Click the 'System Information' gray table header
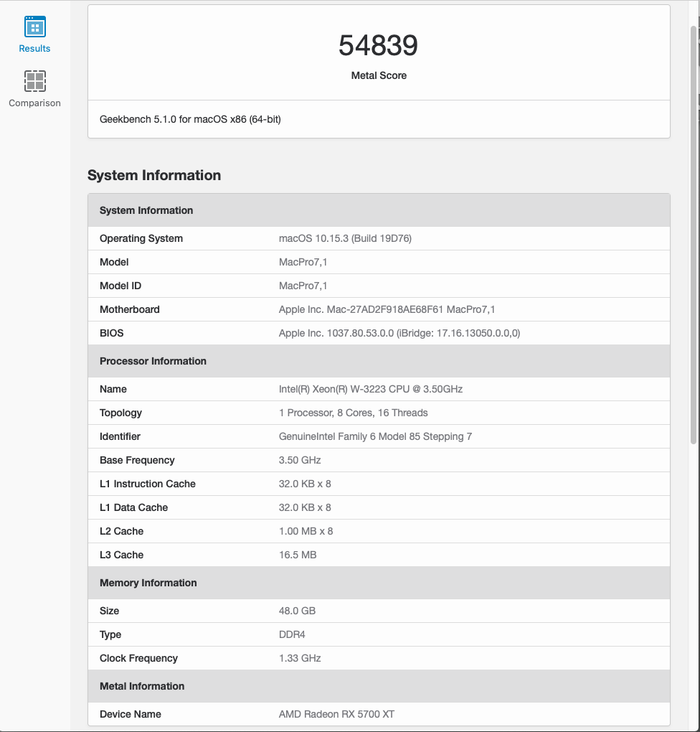Screen dimensions: 700x732 [379, 210]
